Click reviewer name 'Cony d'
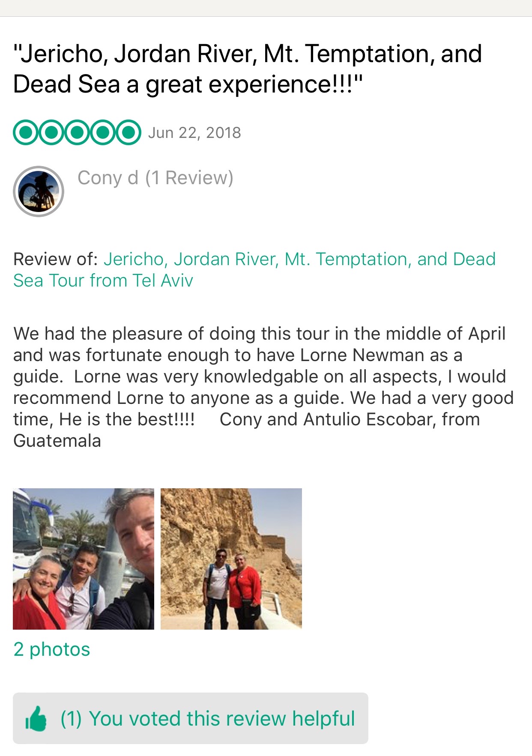Screen dimensions: 532x756 tap(108, 178)
